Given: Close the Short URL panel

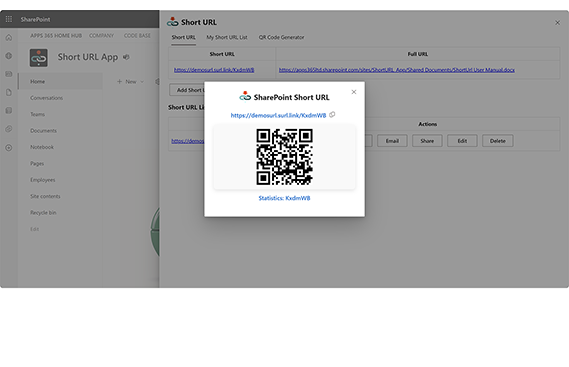Looking at the screenshot, I should tap(557, 23).
